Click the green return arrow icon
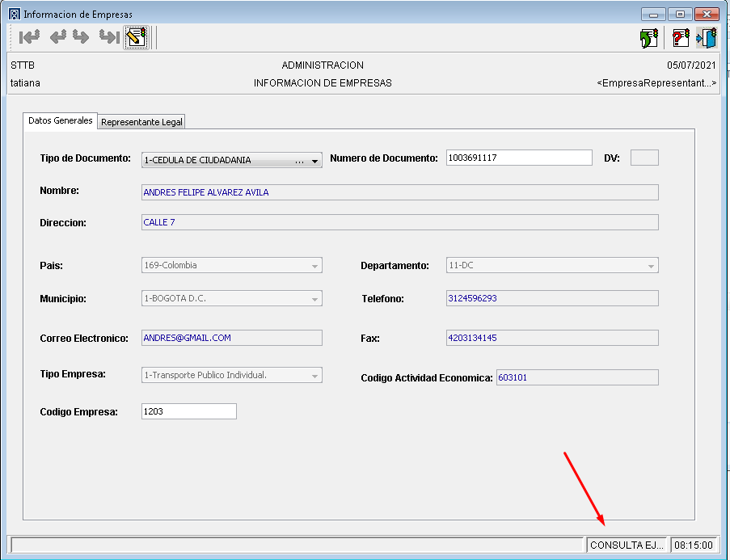This screenshot has height=560, width=730. click(x=648, y=38)
